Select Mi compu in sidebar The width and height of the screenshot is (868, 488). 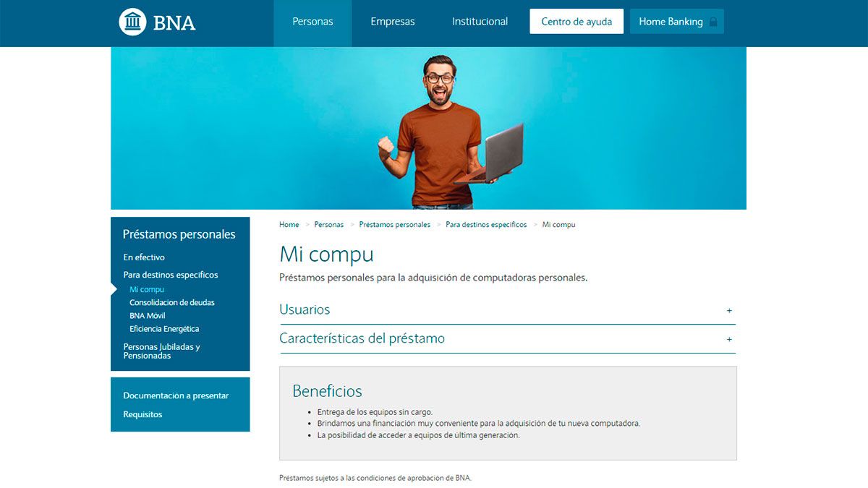click(x=147, y=289)
